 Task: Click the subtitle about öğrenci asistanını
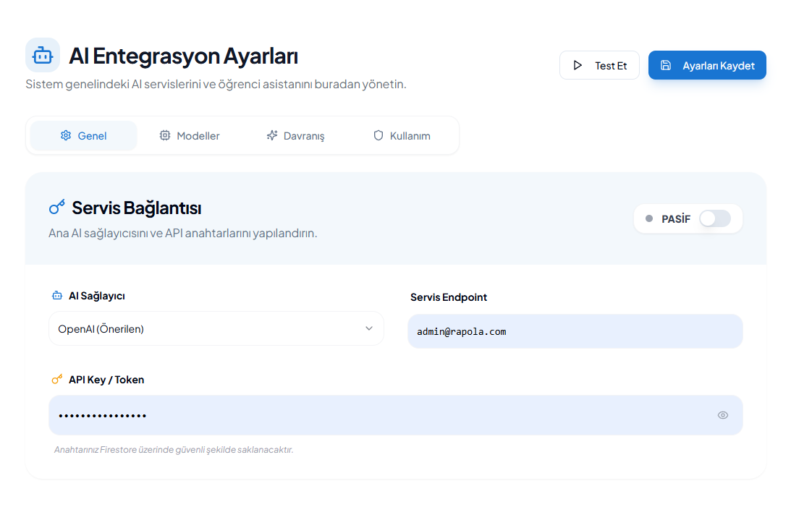coord(216,84)
